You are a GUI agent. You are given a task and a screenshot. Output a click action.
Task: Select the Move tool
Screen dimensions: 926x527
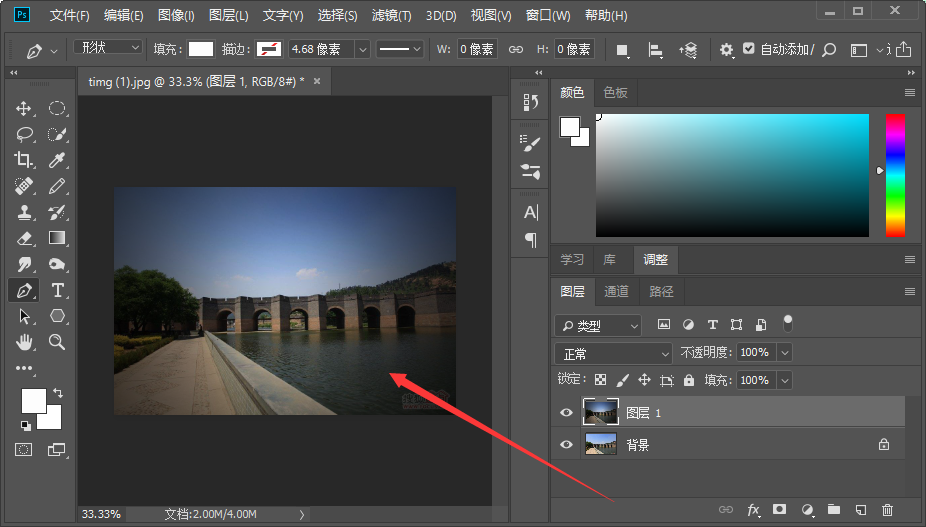(x=24, y=108)
